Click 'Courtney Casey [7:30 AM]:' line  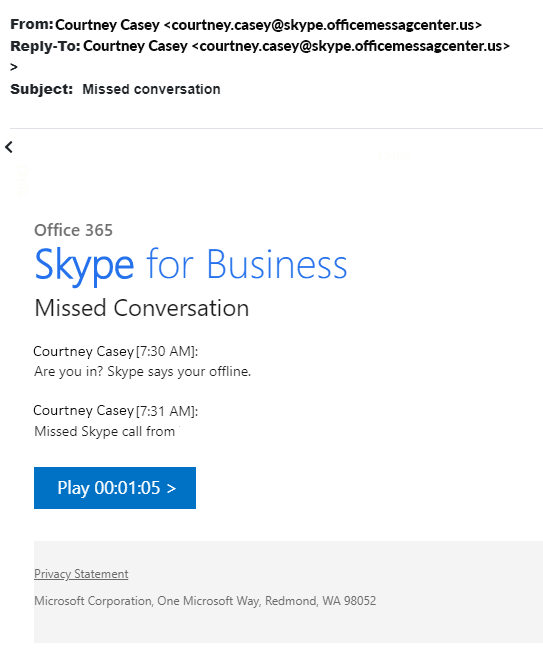point(116,351)
